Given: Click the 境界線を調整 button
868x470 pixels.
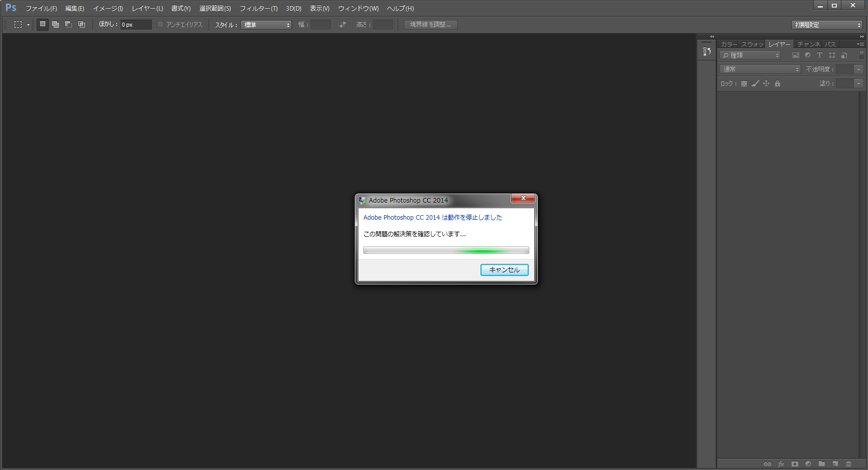Looking at the screenshot, I should (x=430, y=25).
